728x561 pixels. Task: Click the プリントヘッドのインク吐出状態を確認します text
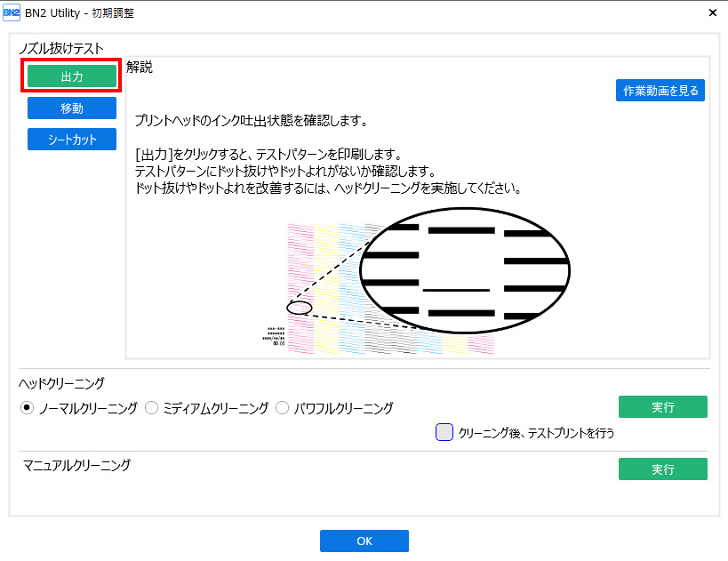click(x=252, y=121)
